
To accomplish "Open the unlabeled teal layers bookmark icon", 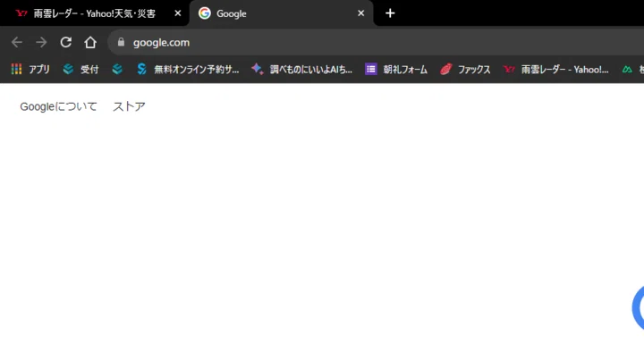I will coord(117,70).
